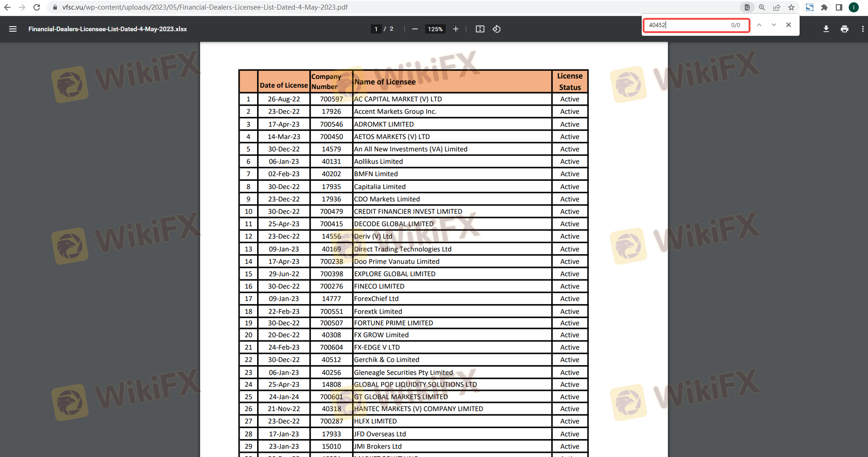868x457 pixels.
Task: Click the zoom in plus button
Action: [x=456, y=29]
